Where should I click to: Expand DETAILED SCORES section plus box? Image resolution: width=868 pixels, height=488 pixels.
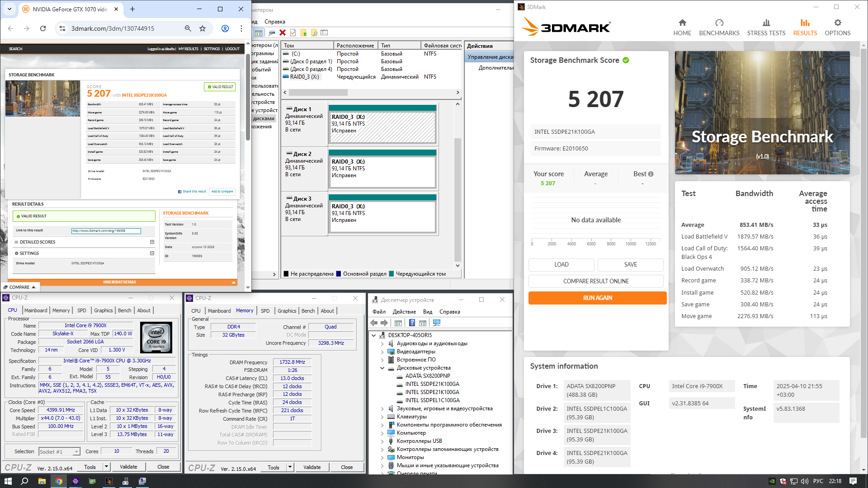pyautogui.click(x=152, y=242)
